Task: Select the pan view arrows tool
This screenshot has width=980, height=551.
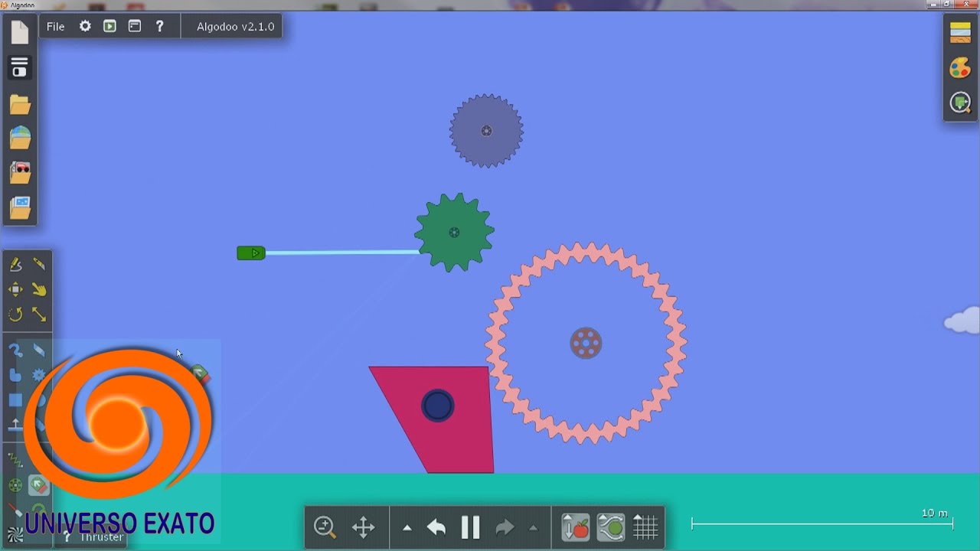Action: (363, 527)
